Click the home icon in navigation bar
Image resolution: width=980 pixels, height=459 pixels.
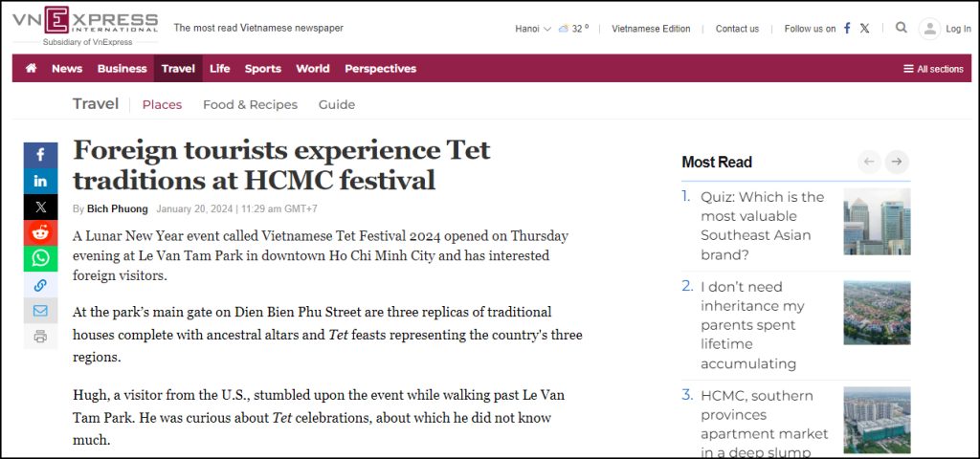32,69
